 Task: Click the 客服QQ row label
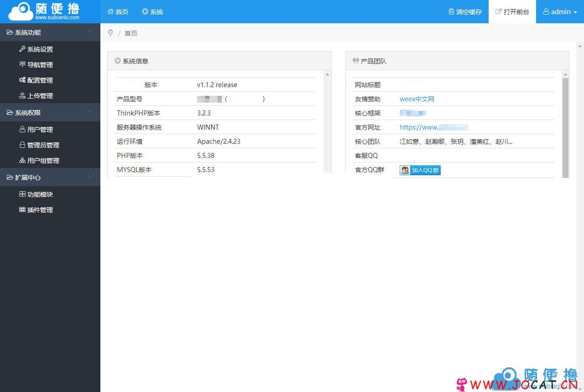point(366,156)
